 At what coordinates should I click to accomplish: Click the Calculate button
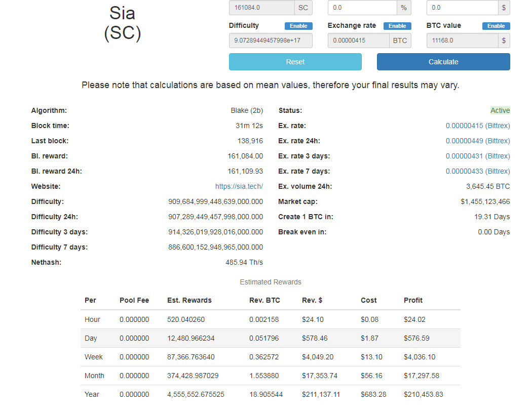pos(443,62)
